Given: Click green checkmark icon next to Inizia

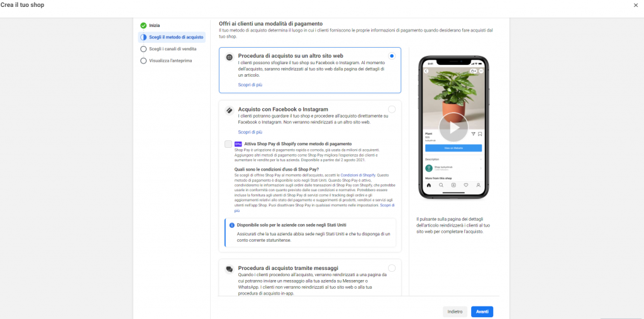Looking at the screenshot, I should coord(143,26).
